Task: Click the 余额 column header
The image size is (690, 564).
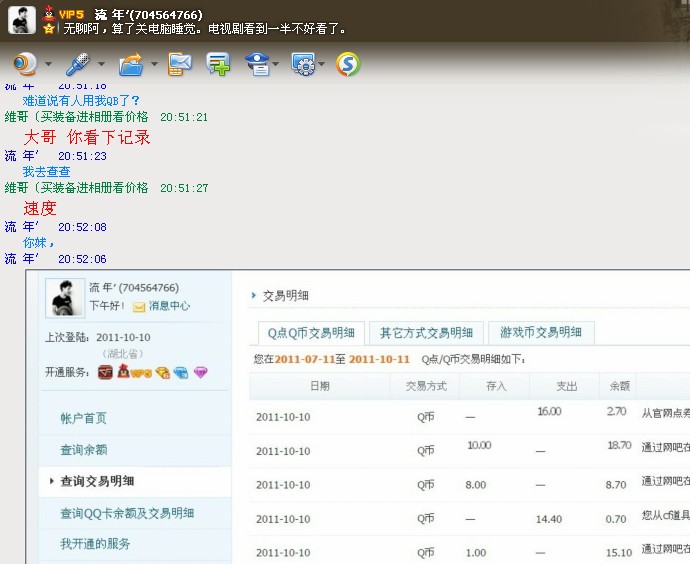Action: [x=619, y=386]
